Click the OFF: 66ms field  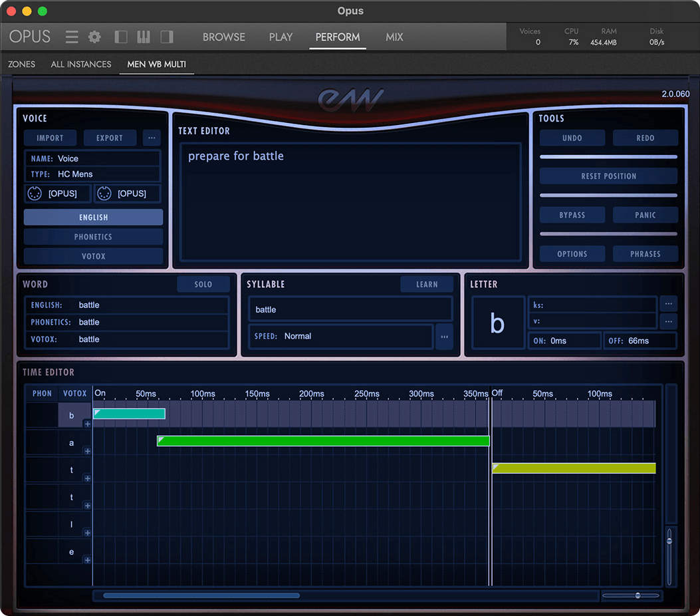pos(640,341)
